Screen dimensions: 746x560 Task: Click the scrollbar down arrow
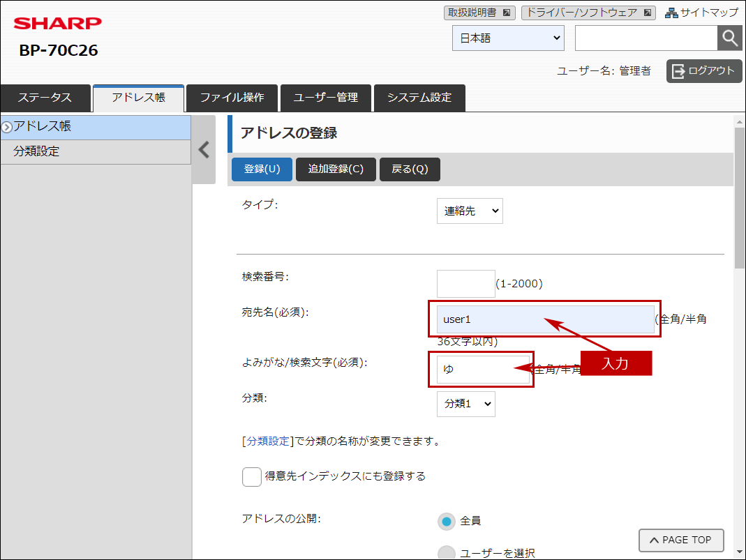click(739, 552)
